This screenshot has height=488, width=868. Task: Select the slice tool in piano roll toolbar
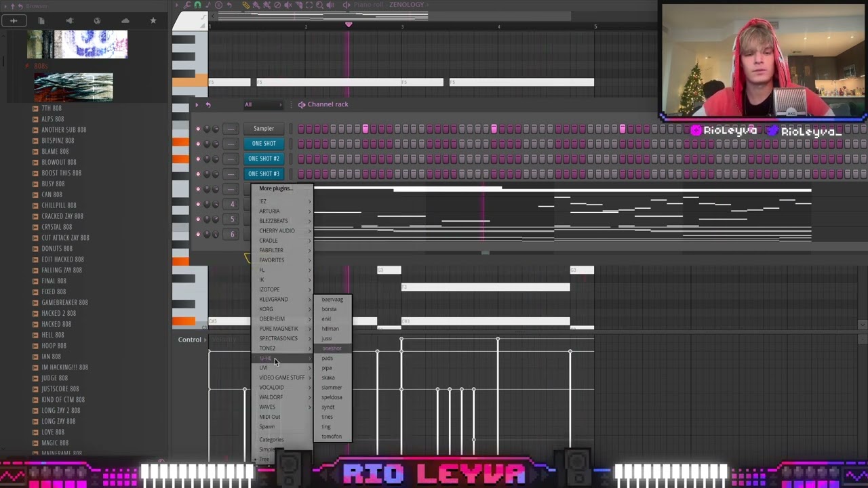click(x=299, y=5)
